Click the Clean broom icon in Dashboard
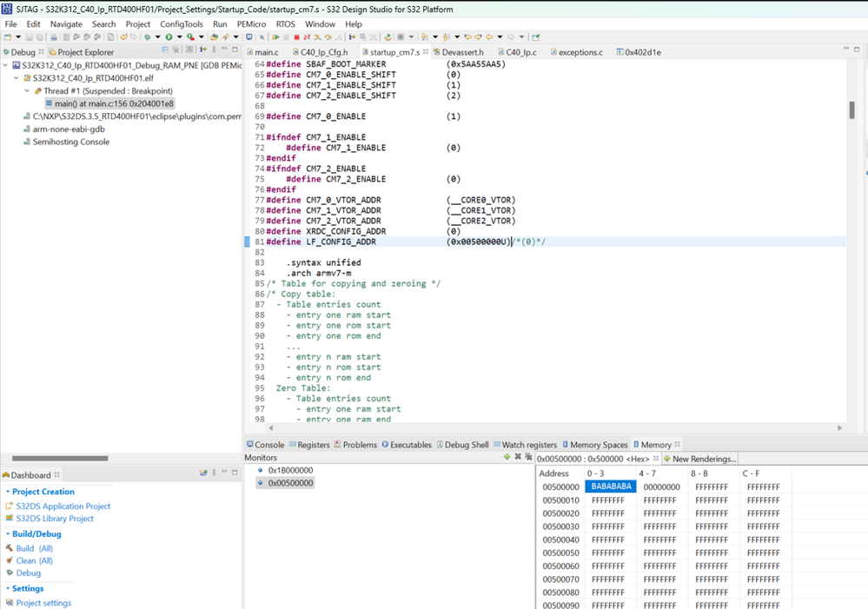868x609 pixels. [9, 560]
